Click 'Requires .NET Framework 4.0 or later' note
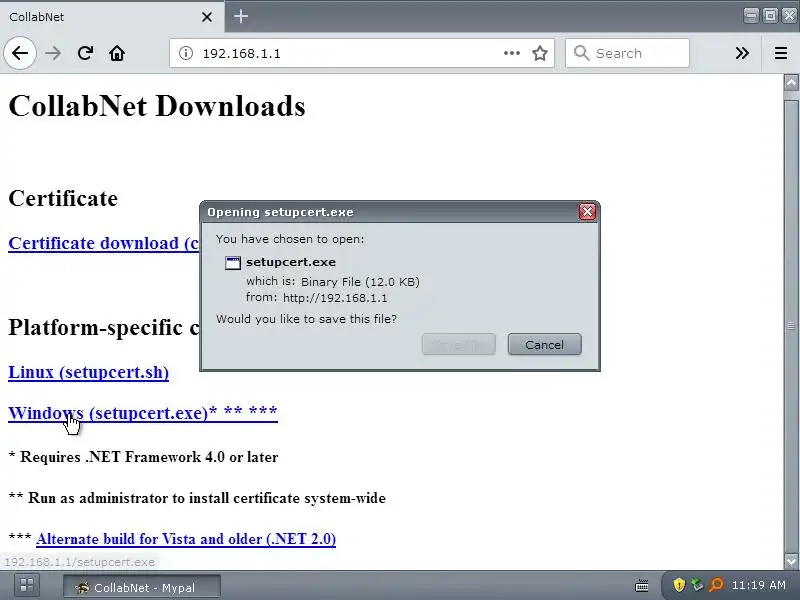800x600 pixels. 149,457
